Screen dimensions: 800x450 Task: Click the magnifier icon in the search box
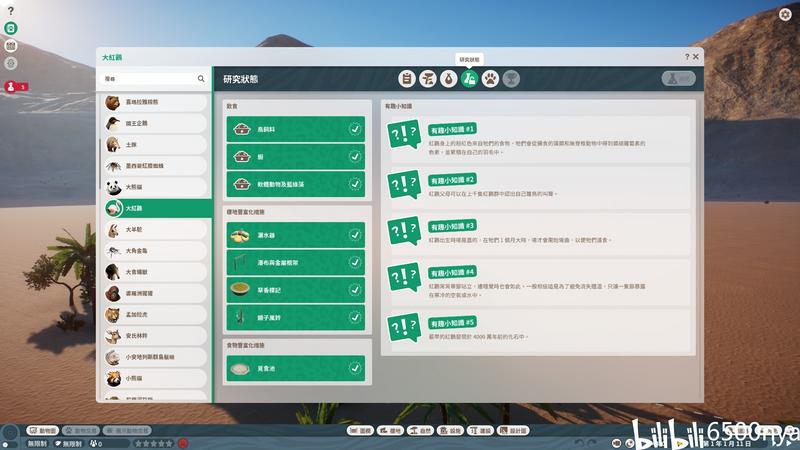(x=201, y=79)
